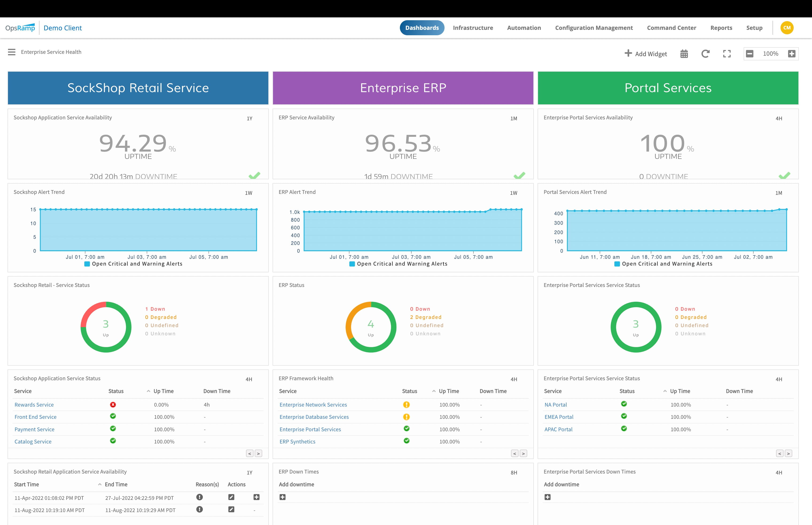Click the Up Time sort caret in ERP Framework Health
The image size is (812, 525).
tap(434, 391)
